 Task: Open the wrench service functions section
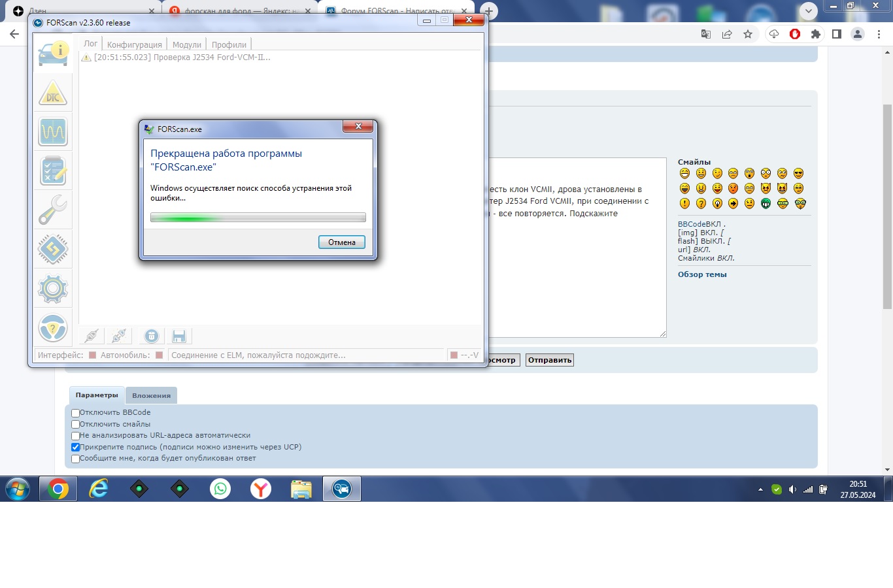[53, 210]
